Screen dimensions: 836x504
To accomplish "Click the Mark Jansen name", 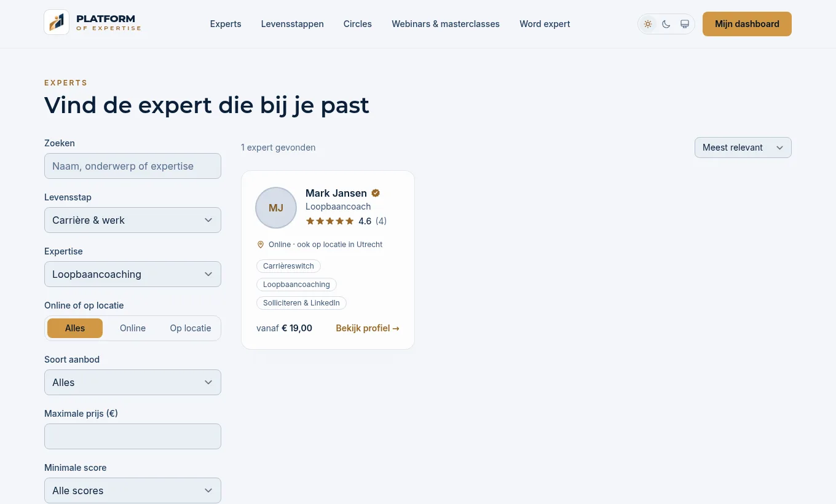I will click(x=336, y=193).
